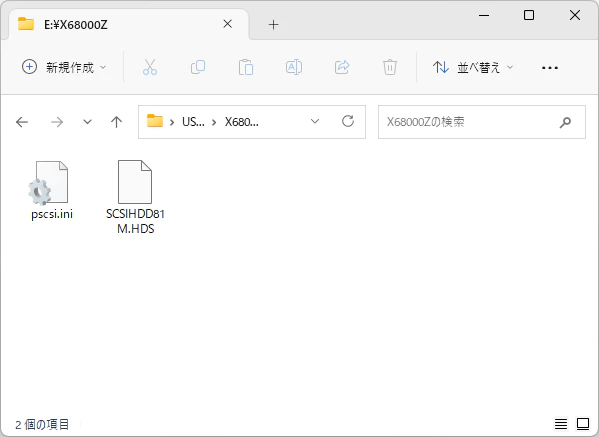599x437 pixels.
Task: Click the Cut scissors icon
Action: [150, 67]
